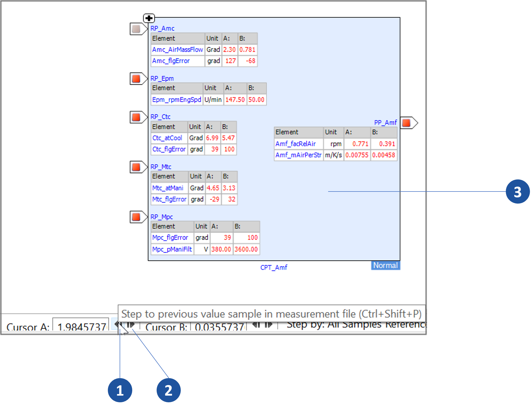
Task: Edit the Cursor A value field
Action: (x=80, y=326)
